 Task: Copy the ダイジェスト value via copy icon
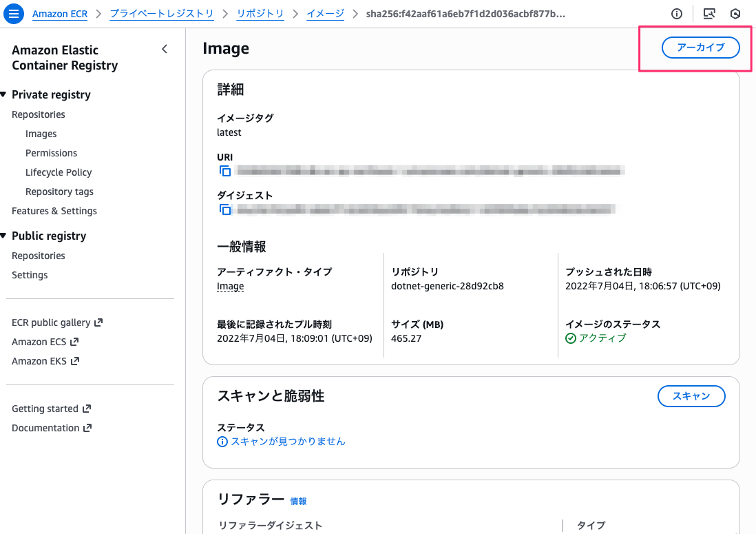(x=224, y=209)
